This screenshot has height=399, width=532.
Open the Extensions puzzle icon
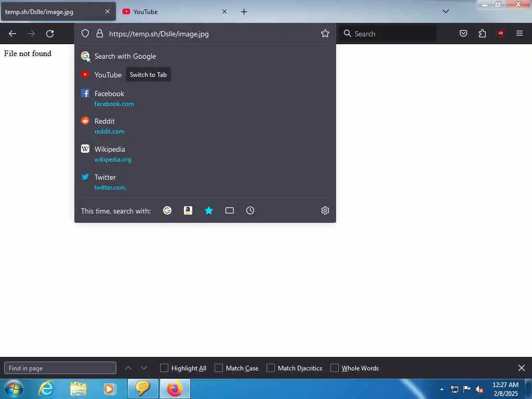click(x=482, y=33)
